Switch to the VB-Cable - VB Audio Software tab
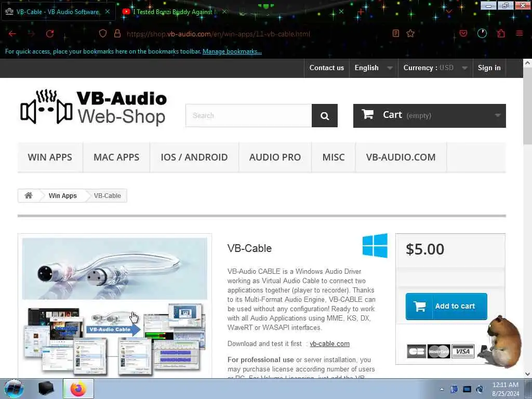532x399 pixels. click(58, 11)
